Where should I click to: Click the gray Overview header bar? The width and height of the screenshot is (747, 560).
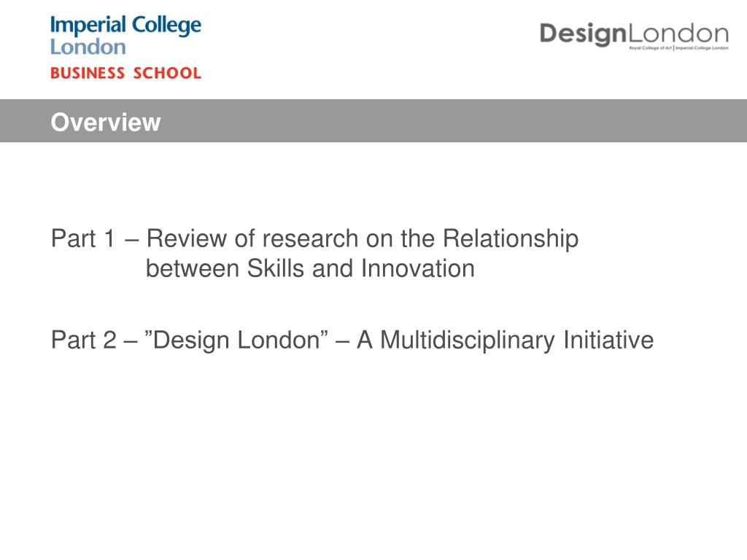(373, 120)
